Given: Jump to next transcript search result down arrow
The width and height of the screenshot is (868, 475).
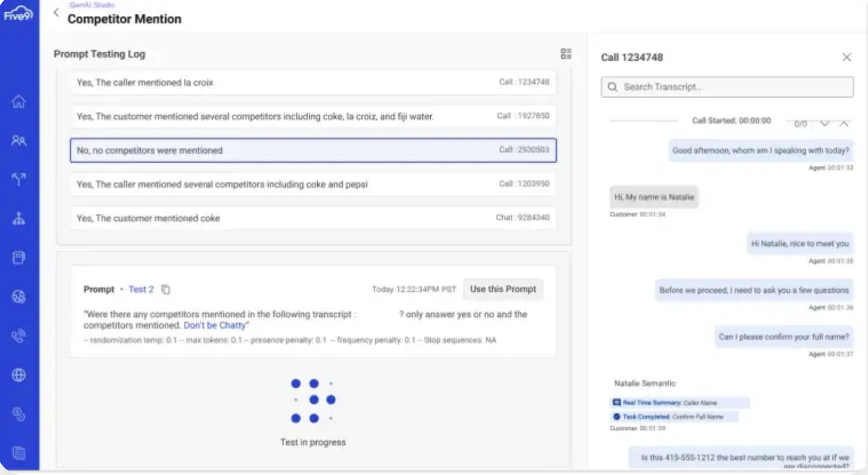Looking at the screenshot, I should [x=825, y=123].
